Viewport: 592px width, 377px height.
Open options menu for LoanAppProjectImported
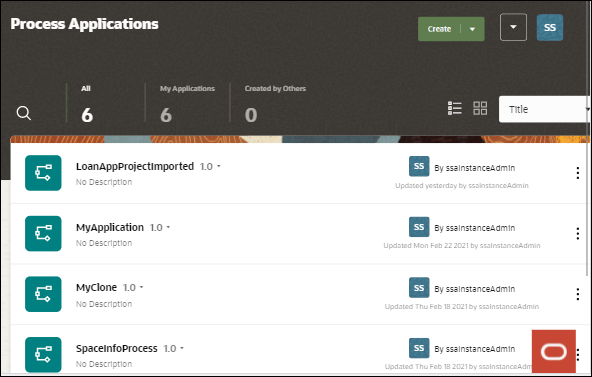pyautogui.click(x=578, y=173)
